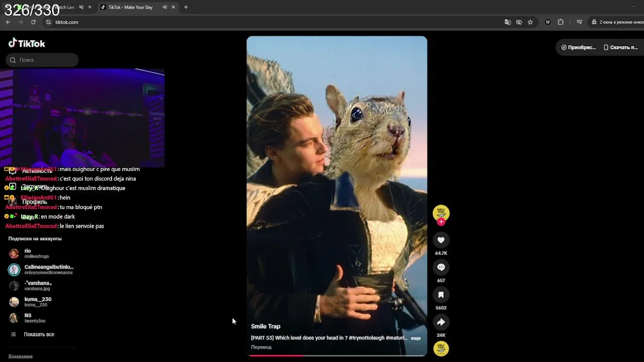Like the Smile Trap video
Screen dimensions: 644x362
tap(441, 240)
